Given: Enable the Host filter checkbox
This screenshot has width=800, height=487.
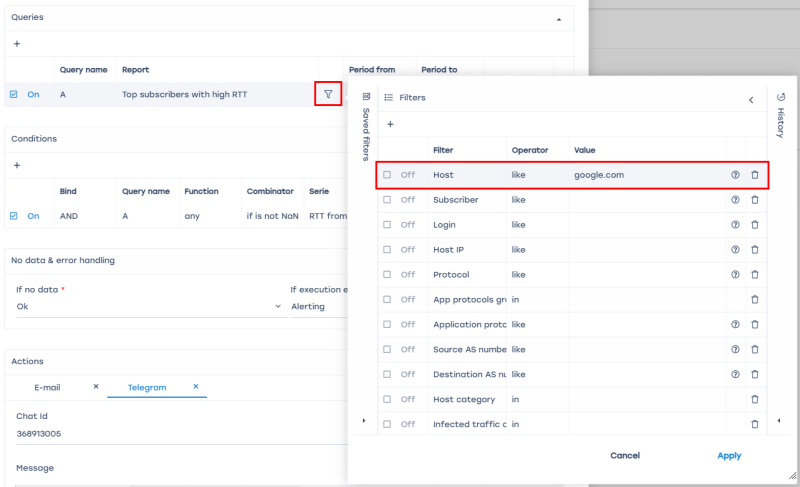Looking at the screenshot, I should click(x=387, y=175).
